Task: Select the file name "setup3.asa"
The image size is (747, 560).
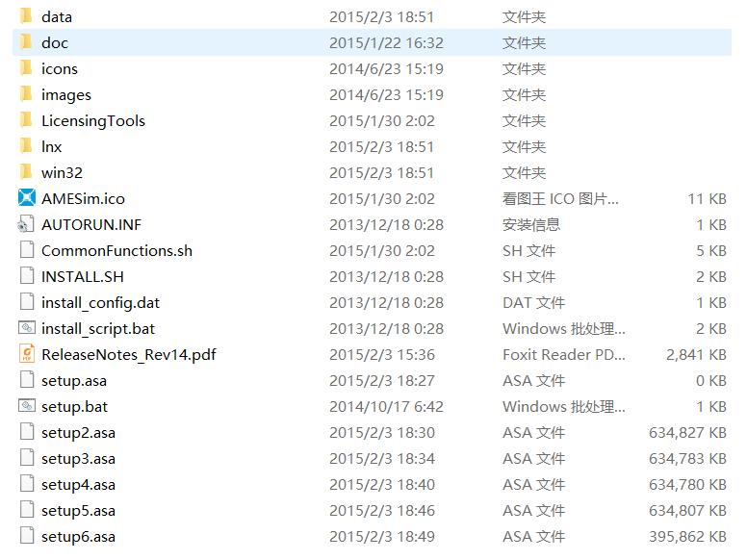Action: (x=78, y=459)
